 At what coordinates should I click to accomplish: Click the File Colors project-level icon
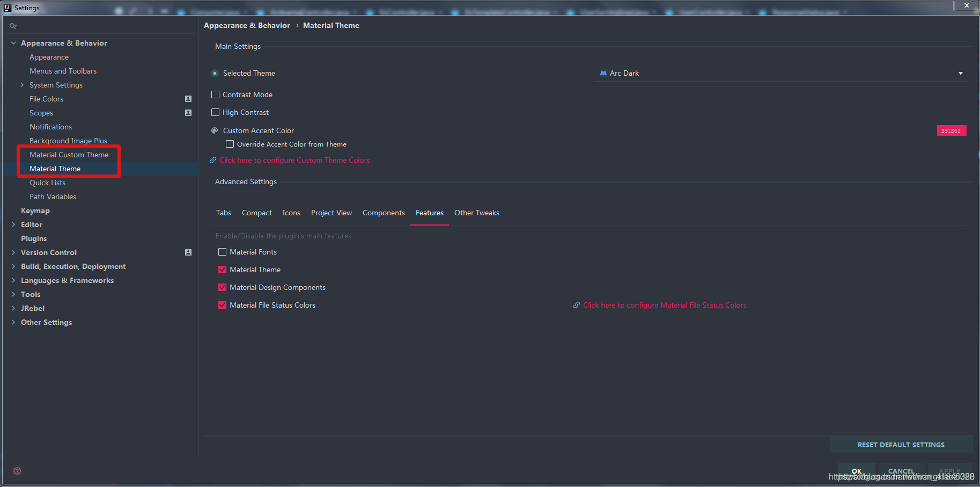188,99
